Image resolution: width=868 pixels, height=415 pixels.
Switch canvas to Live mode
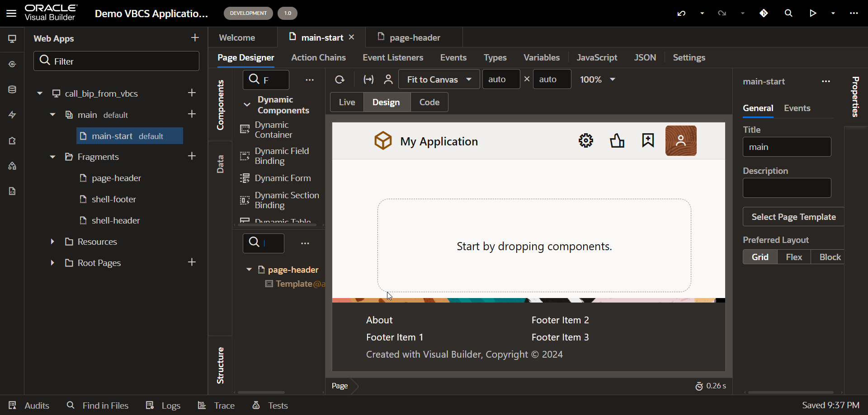click(347, 102)
